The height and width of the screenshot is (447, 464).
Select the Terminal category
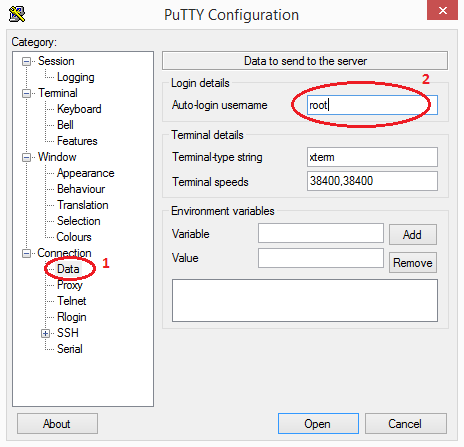point(58,93)
